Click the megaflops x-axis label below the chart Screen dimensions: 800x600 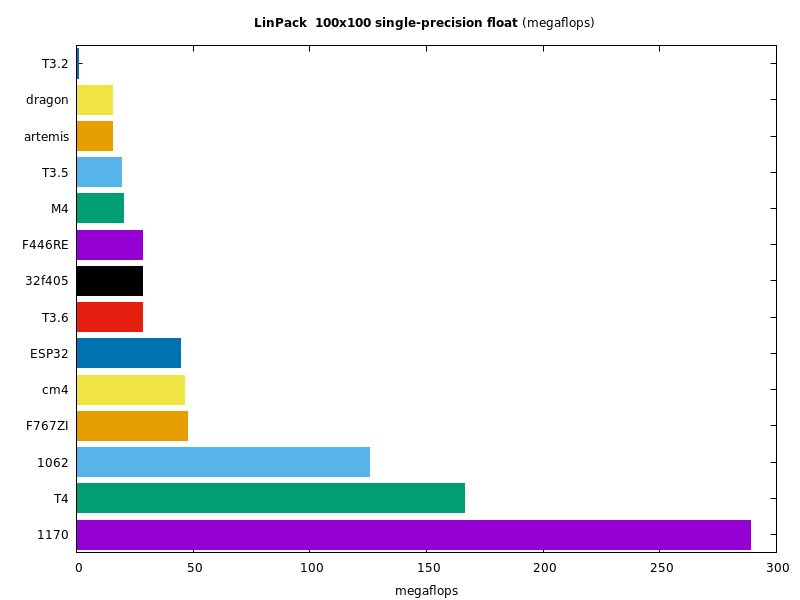426,591
